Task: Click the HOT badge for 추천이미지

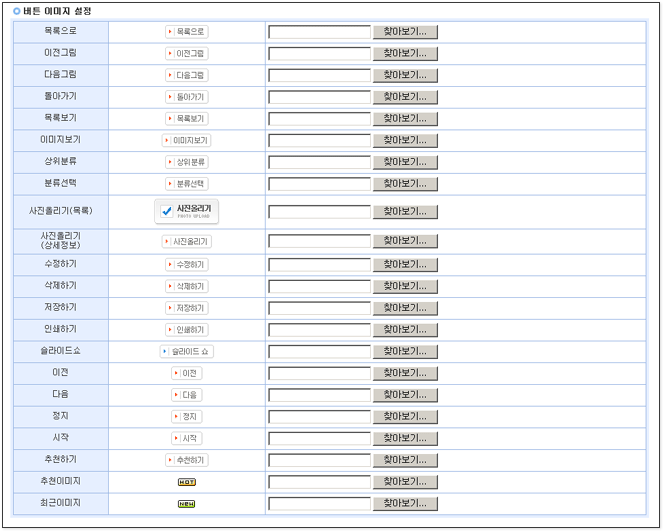Action: click(x=186, y=482)
